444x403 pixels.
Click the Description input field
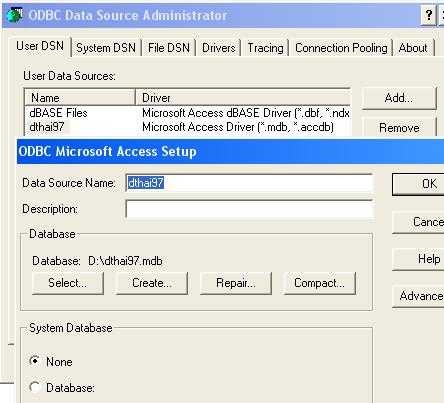(249, 209)
